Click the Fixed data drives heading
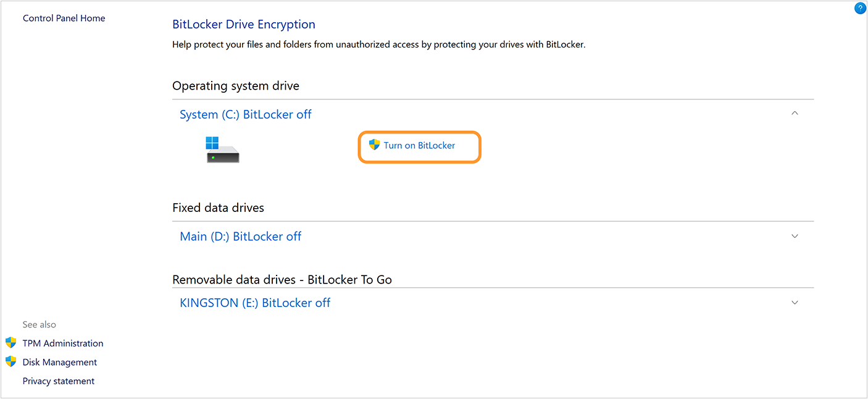Image resolution: width=868 pixels, height=399 pixels. (x=218, y=208)
